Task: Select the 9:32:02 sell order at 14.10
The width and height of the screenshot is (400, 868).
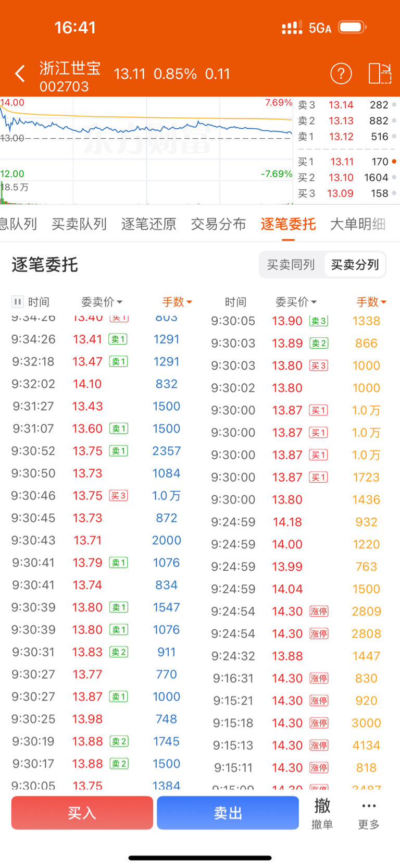Action: pyautogui.click(x=99, y=384)
